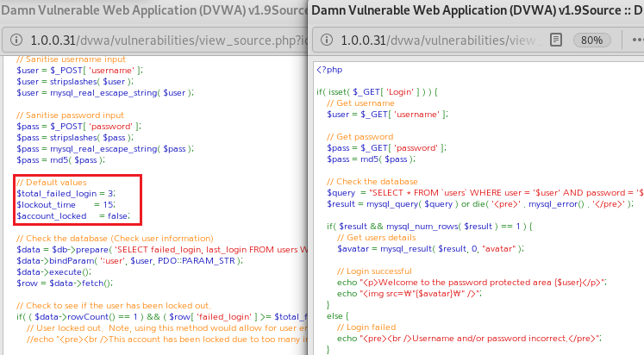
Task: Click $total_failed_login = 3 line
Action: click(66, 193)
